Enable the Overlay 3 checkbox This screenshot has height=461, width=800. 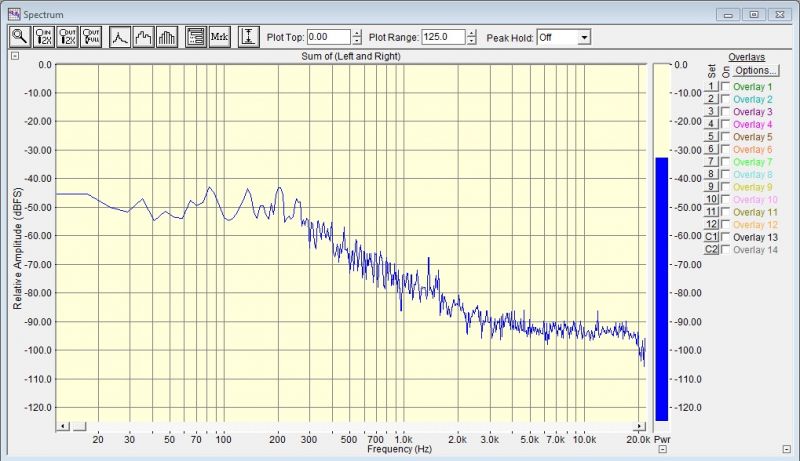(725, 112)
